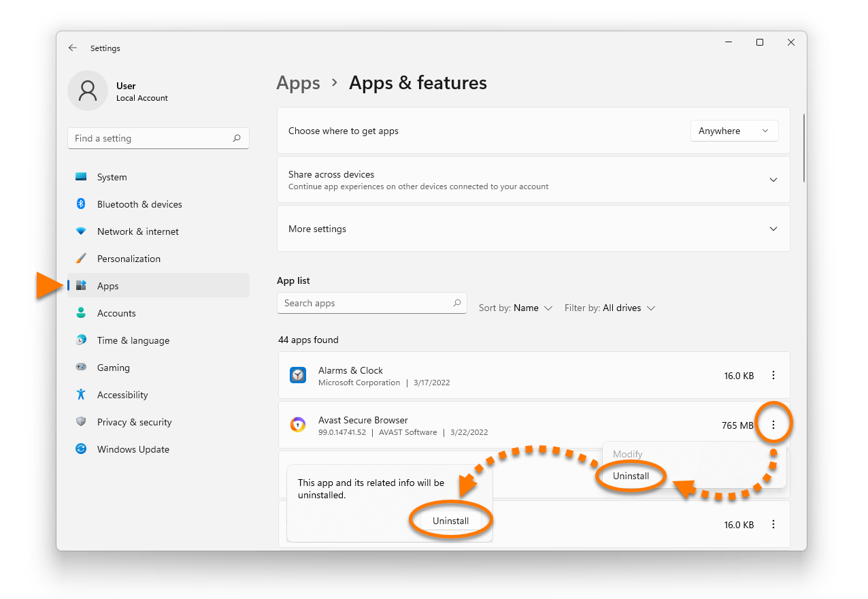Image resolution: width=868 pixels, height=599 pixels.
Task: Open the Alarms & Clock three-dot menu
Action: click(x=773, y=376)
